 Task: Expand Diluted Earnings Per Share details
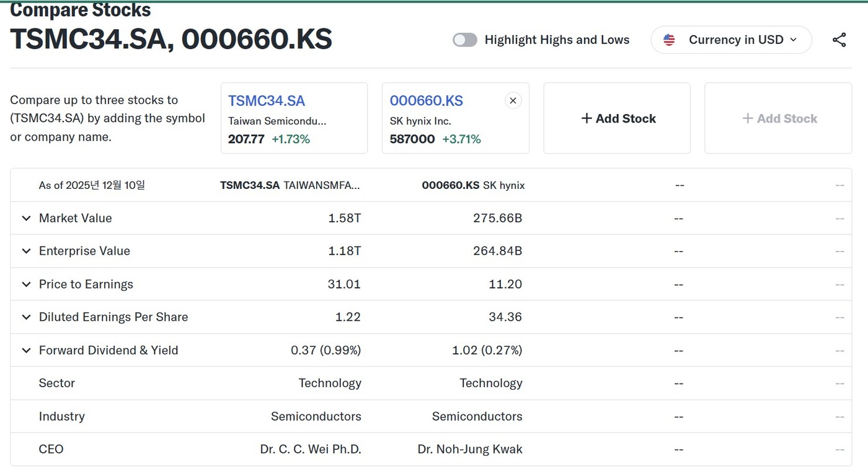pos(26,317)
